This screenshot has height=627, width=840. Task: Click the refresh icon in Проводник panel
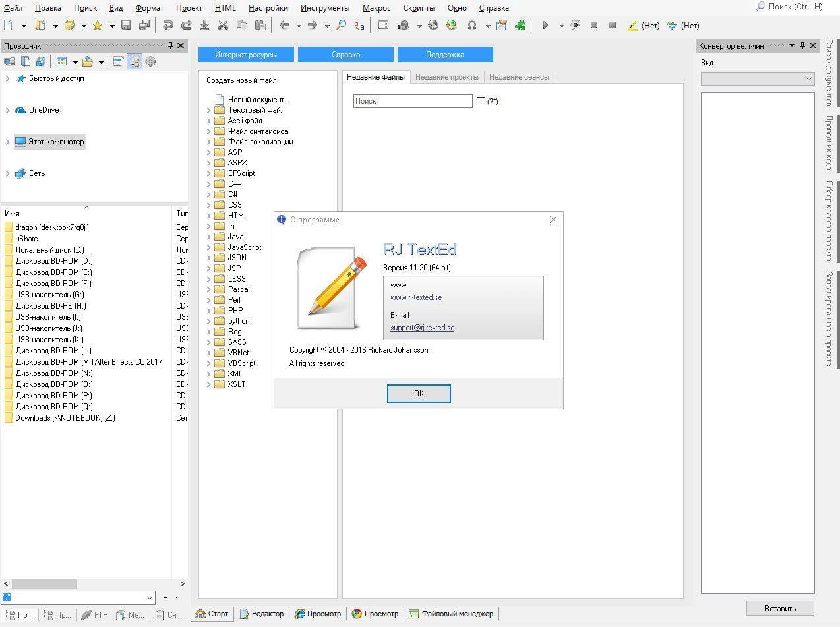point(41,61)
